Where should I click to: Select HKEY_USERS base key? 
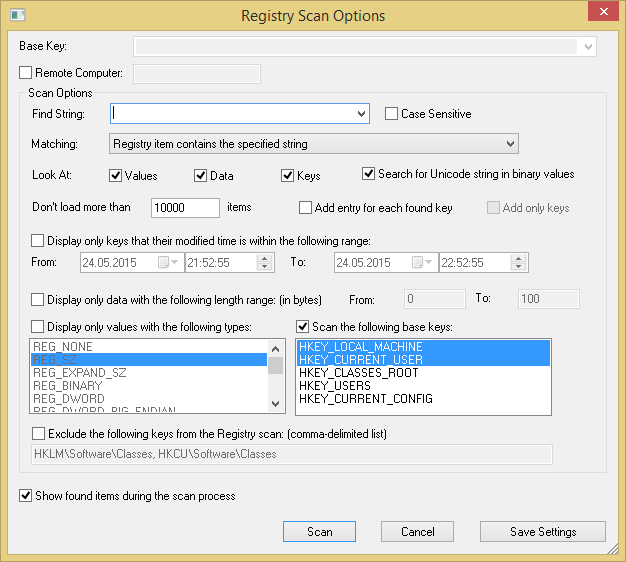pos(423,386)
